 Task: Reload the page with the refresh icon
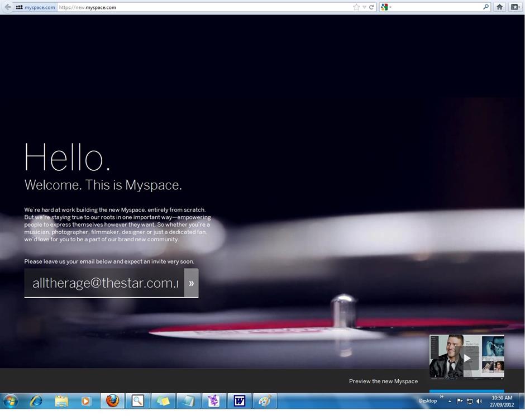tap(371, 7)
